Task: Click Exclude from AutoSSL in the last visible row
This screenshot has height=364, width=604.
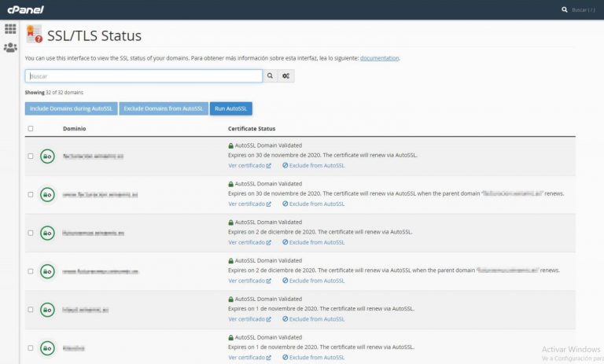Action: (x=314, y=358)
